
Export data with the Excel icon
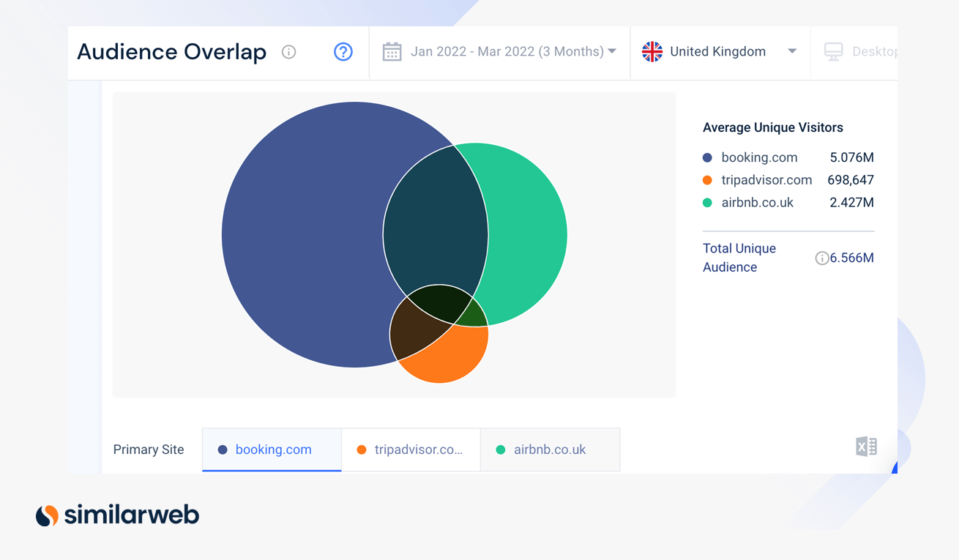866,447
